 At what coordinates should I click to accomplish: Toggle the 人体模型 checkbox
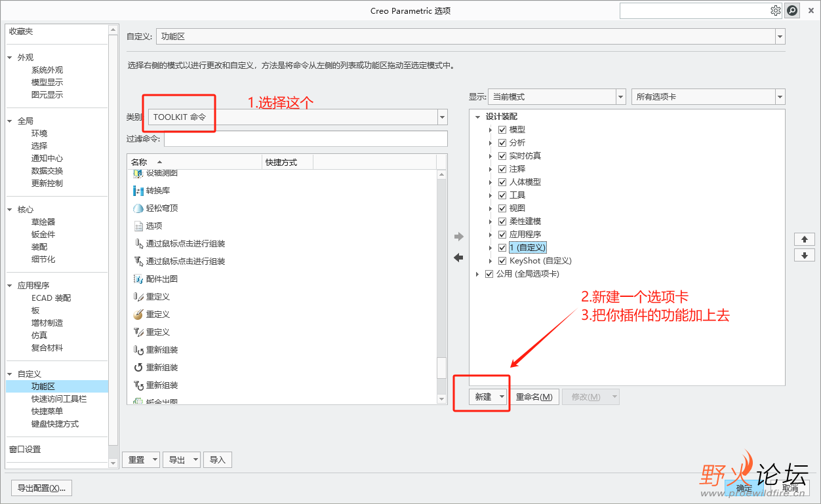point(502,182)
